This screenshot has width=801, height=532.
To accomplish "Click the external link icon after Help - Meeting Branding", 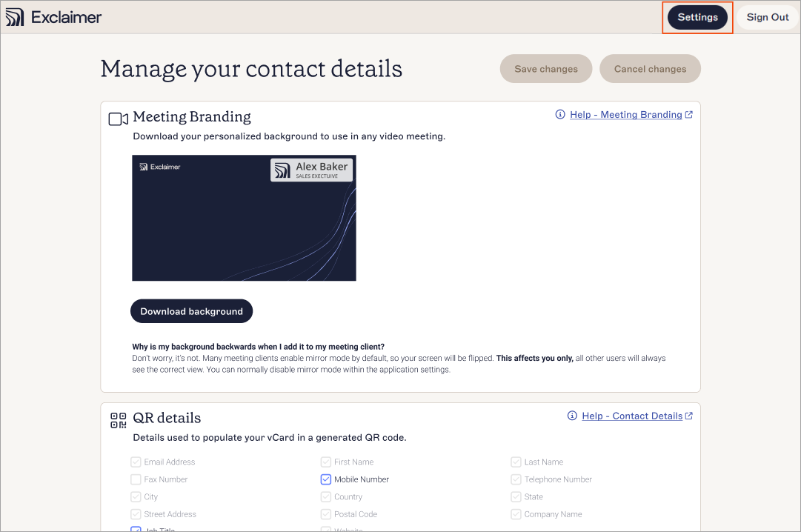I will coord(689,114).
